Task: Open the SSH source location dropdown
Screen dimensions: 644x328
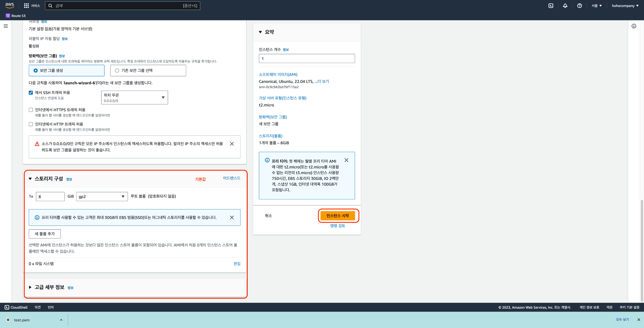Action: click(135, 98)
